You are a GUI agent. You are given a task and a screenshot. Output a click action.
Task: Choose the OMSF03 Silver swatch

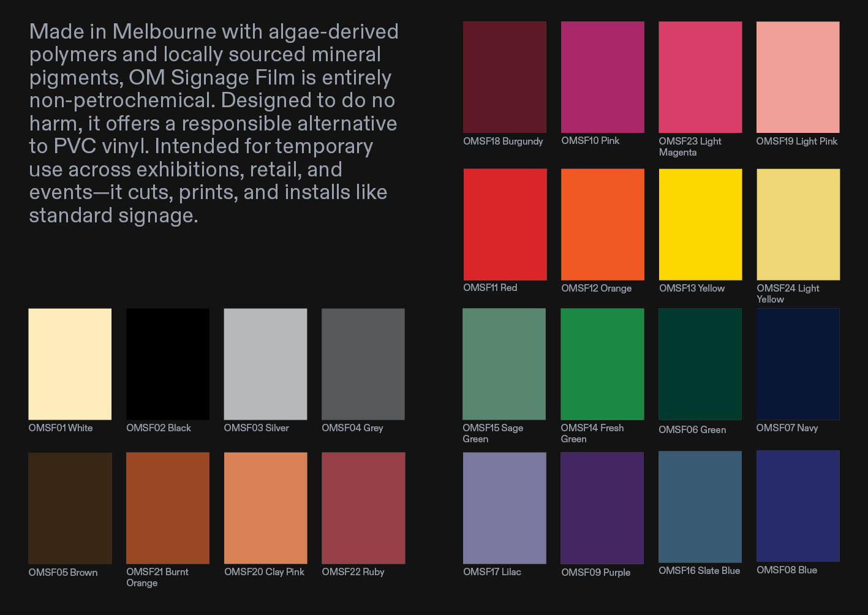coord(265,364)
